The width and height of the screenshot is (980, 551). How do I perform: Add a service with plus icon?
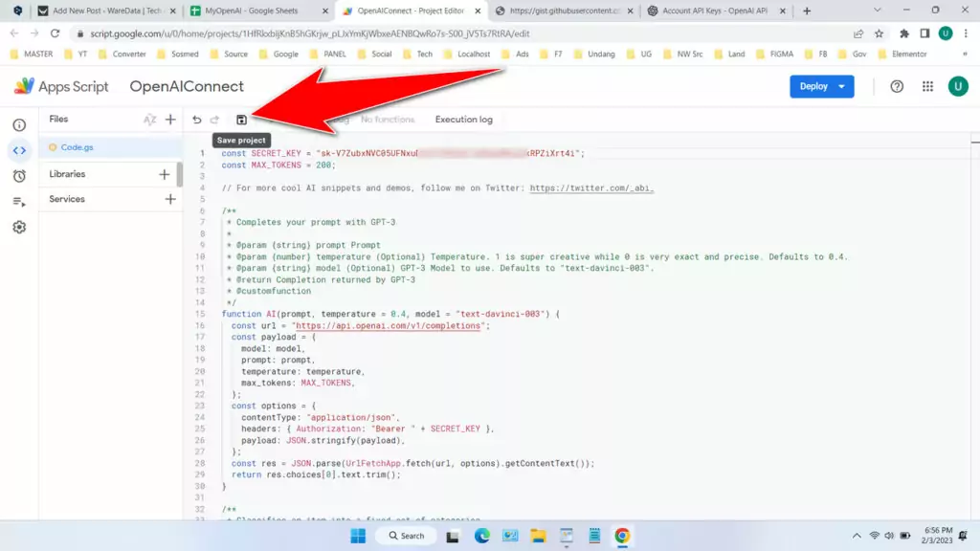(x=170, y=199)
